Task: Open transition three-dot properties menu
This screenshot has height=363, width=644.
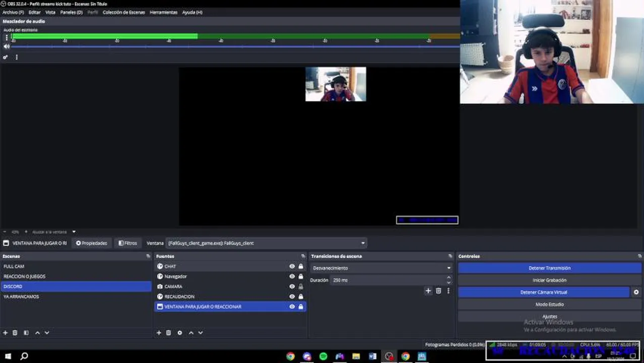Action: click(x=448, y=291)
